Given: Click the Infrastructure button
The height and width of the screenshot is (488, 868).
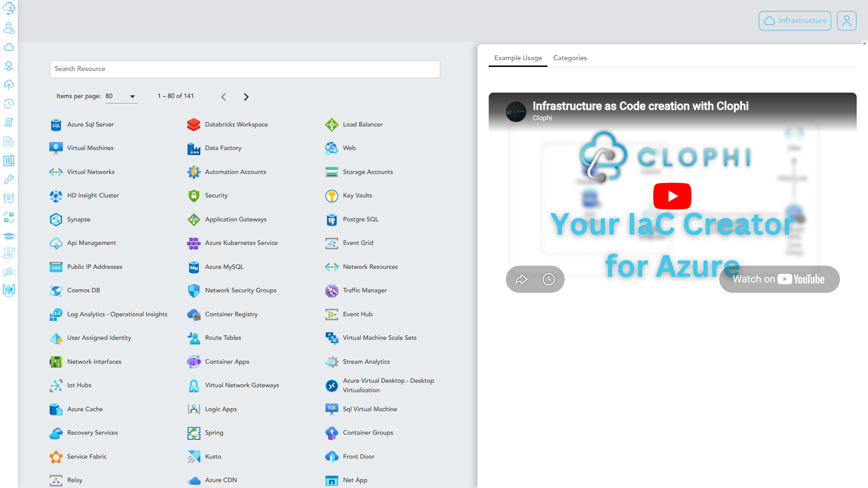Looking at the screenshot, I should [x=795, y=21].
